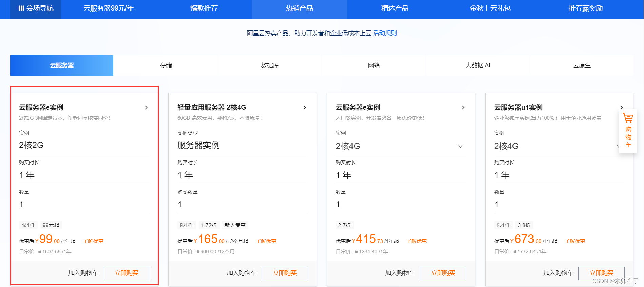Screen dimensions: 644x287
Task: Click 立即购买 on the 415.73 card
Action: coord(443,273)
